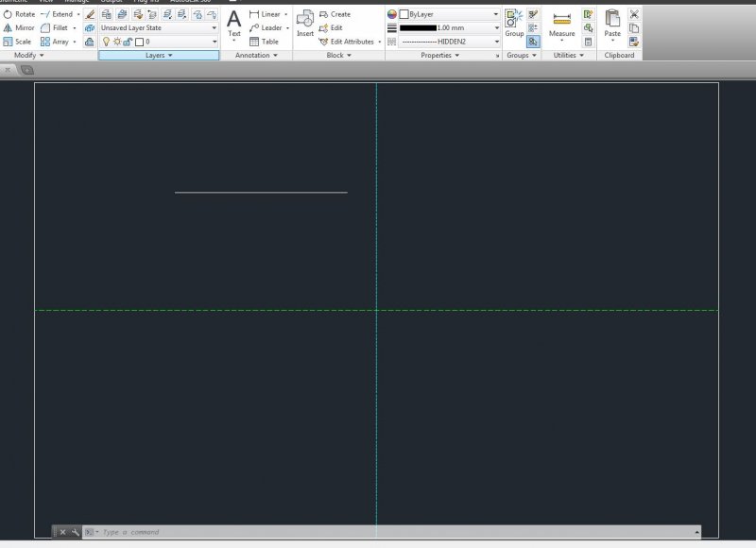Click the Offset tool icon in Modify panel
This screenshot has width=756, height=548.
[x=90, y=42]
